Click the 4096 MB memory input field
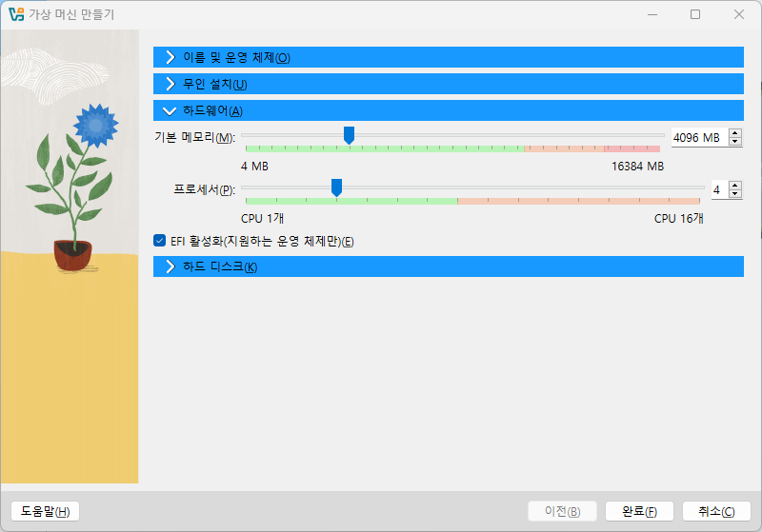 tap(699, 138)
